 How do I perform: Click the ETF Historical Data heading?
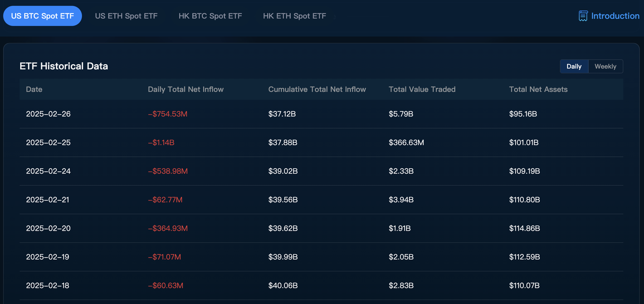(x=64, y=66)
